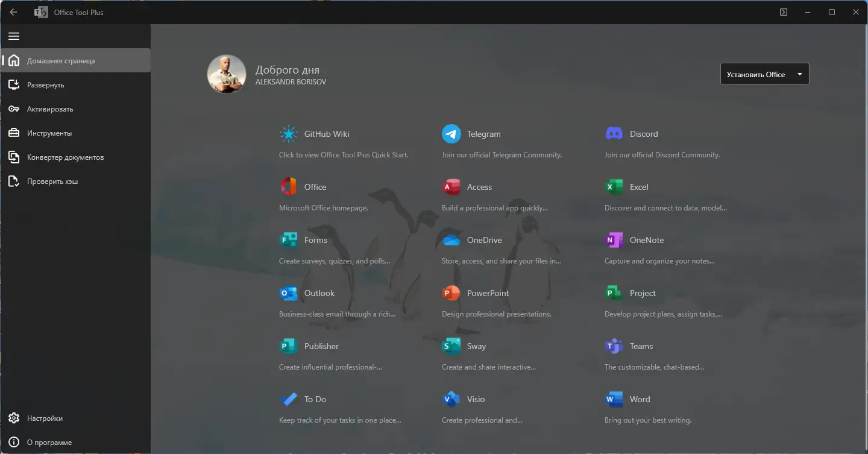The height and width of the screenshot is (454, 868).
Task: Click the Publisher icon
Action: coord(289,346)
